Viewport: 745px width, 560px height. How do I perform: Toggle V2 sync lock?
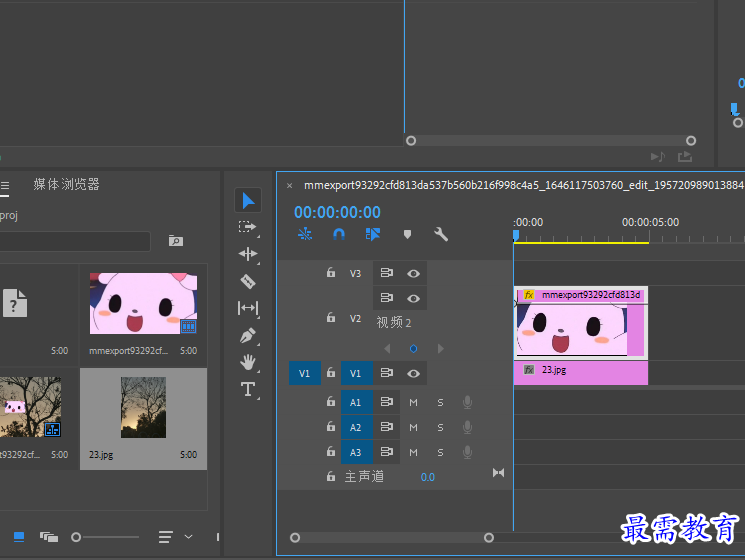[386, 298]
